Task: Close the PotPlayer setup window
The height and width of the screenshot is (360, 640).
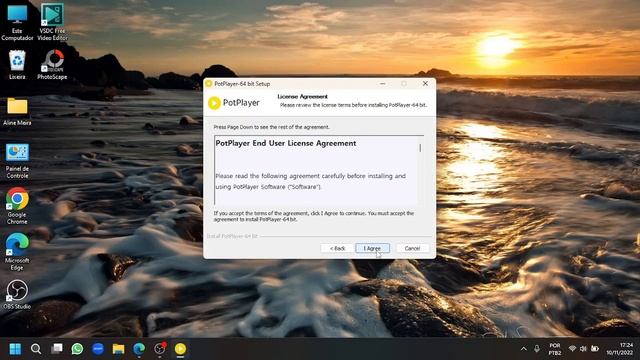Action: coord(425,84)
